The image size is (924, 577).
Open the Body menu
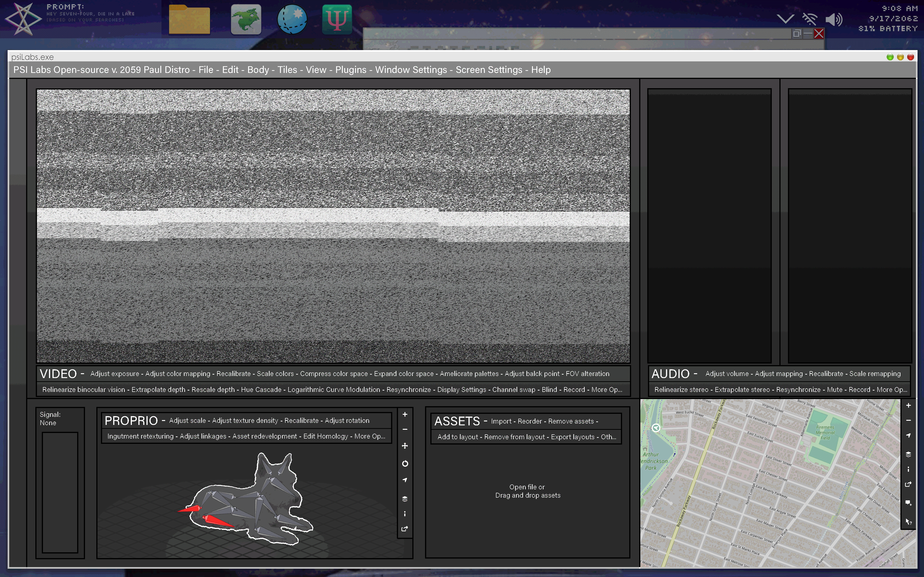tap(258, 70)
